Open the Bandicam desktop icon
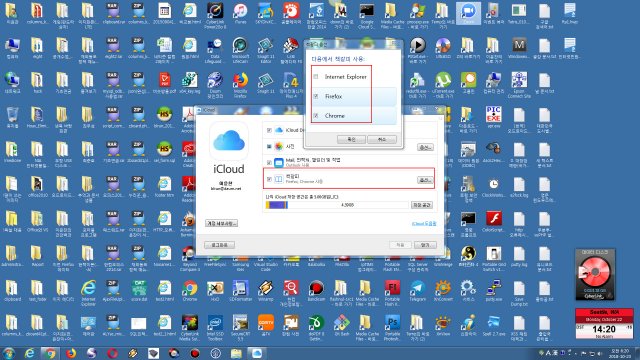The height and width of the screenshot is (360, 640). tap(316, 291)
